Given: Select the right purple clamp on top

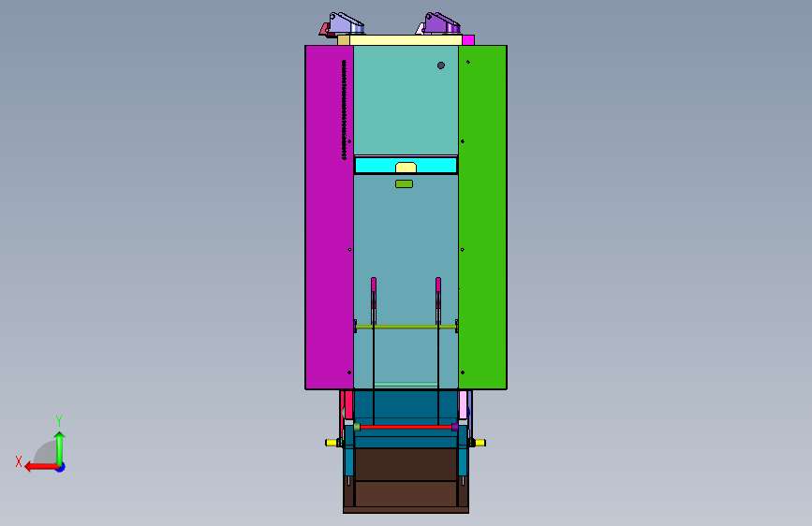Looking at the screenshot, I should (x=442, y=23).
